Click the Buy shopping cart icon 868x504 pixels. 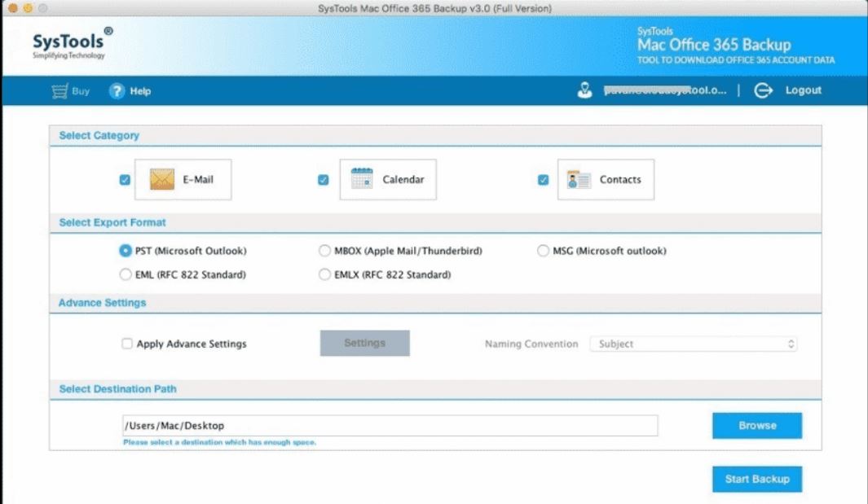pyautogui.click(x=59, y=91)
